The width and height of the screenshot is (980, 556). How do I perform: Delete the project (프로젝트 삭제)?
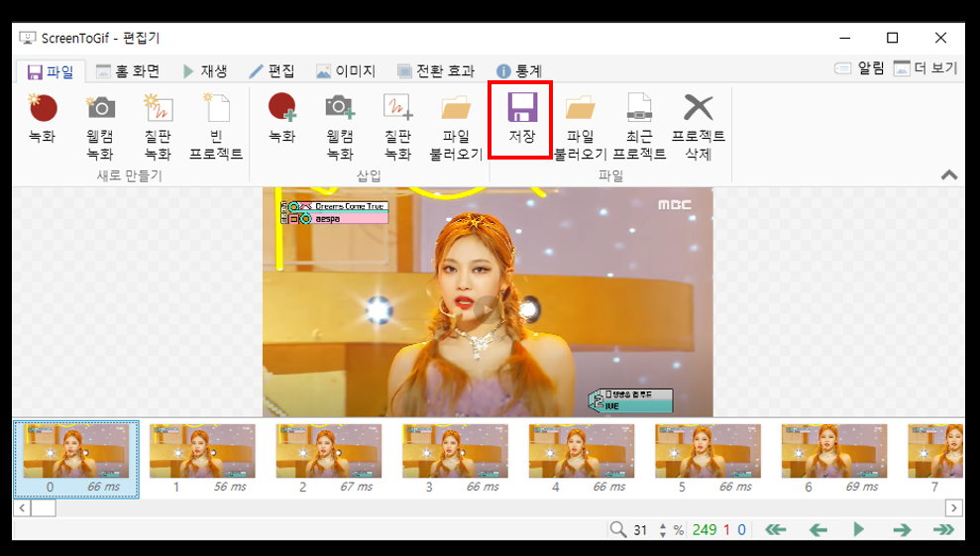(699, 126)
